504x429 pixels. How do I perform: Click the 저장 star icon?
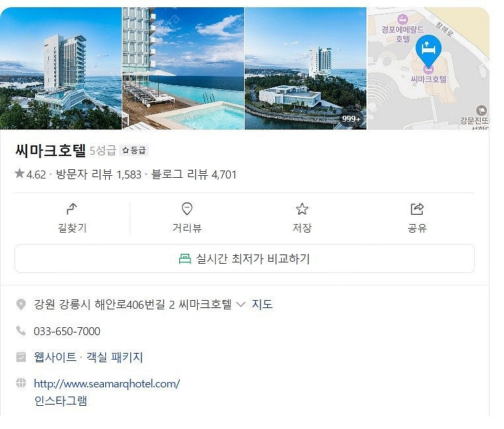(302, 209)
